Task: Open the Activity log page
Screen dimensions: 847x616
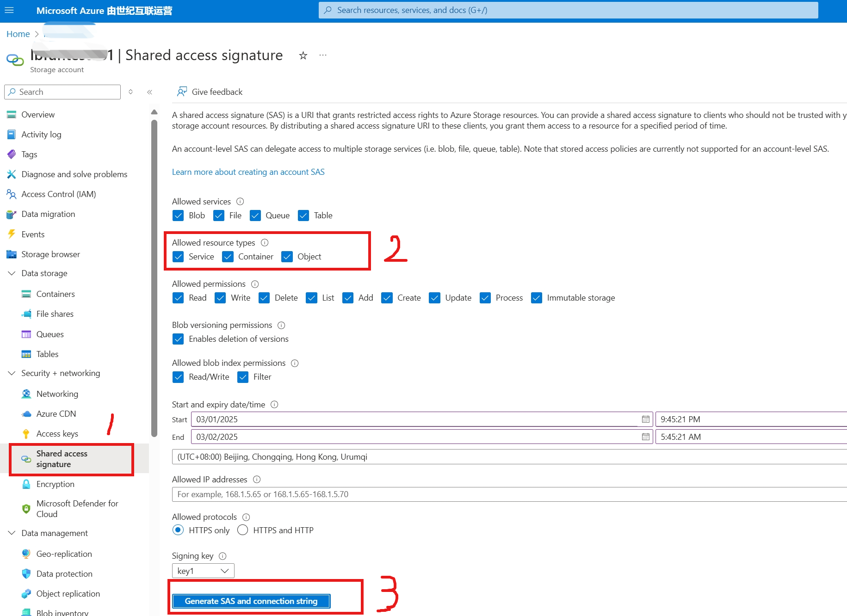Action: [41, 134]
